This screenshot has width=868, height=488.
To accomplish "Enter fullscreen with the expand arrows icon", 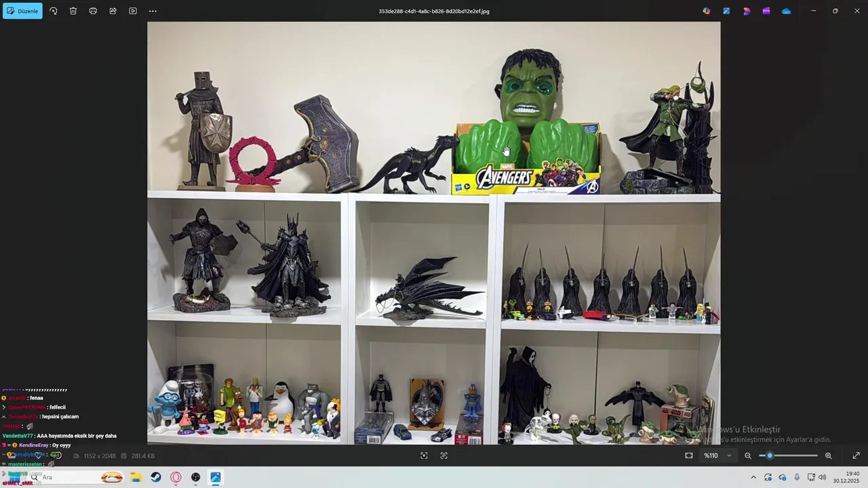I will 856,455.
